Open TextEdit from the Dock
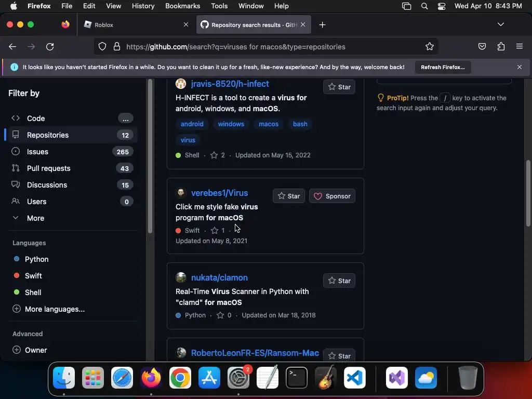Viewport: 532px width, 399px height. (268, 378)
